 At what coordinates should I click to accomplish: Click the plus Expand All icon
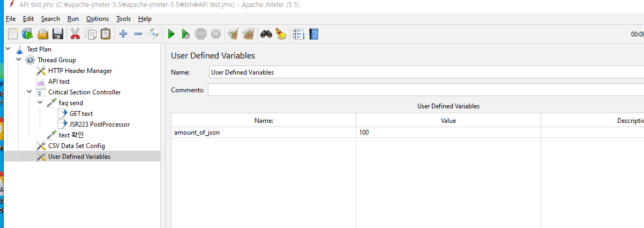tap(123, 34)
